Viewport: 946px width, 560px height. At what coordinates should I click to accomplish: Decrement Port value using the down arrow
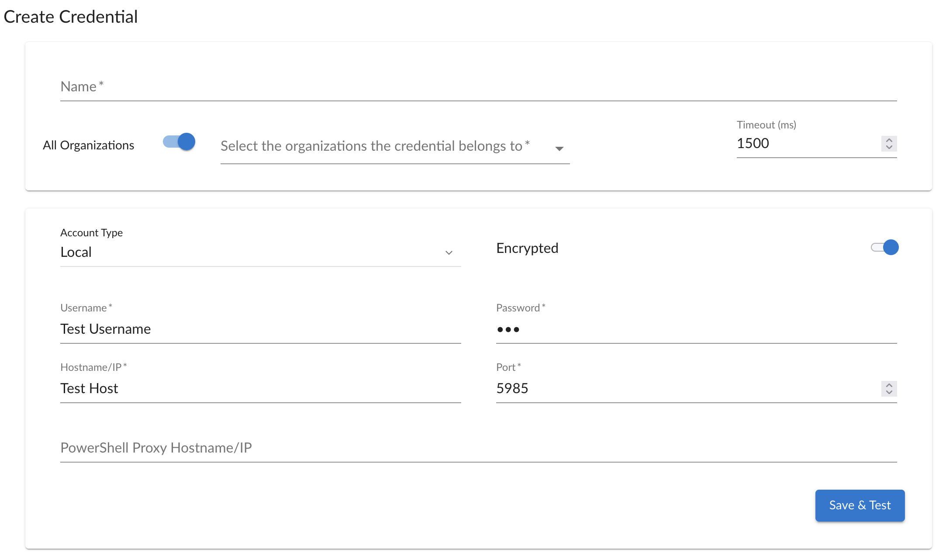tap(889, 392)
